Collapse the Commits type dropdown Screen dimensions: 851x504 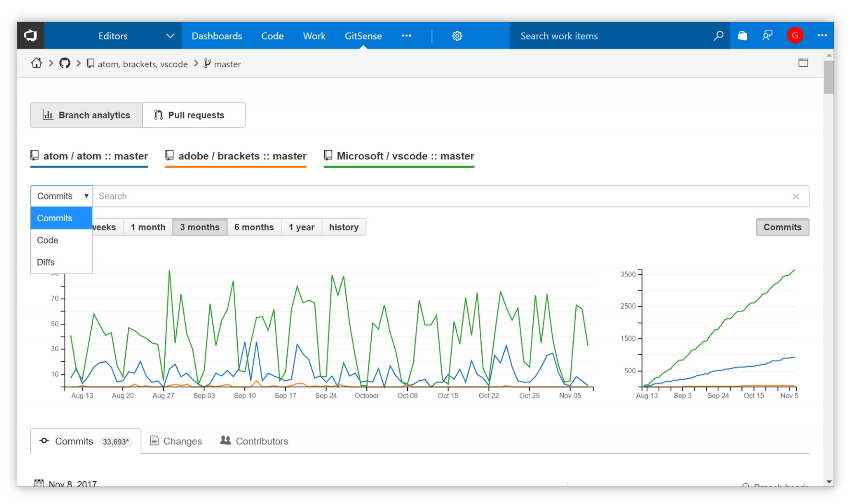click(x=61, y=196)
